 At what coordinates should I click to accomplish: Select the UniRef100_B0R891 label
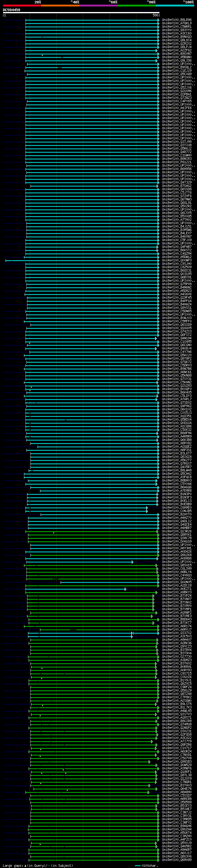click(x=177, y=667)
